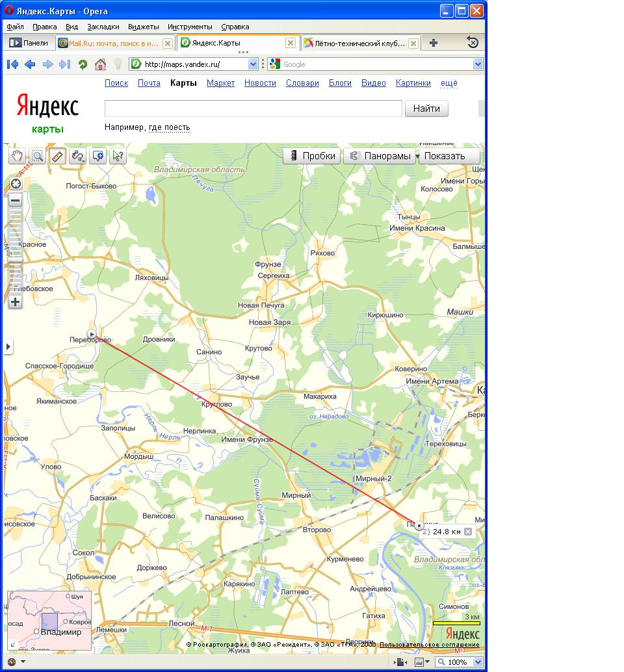Go to home page icon
Viewport: 624px width, 672px height.
(x=100, y=64)
